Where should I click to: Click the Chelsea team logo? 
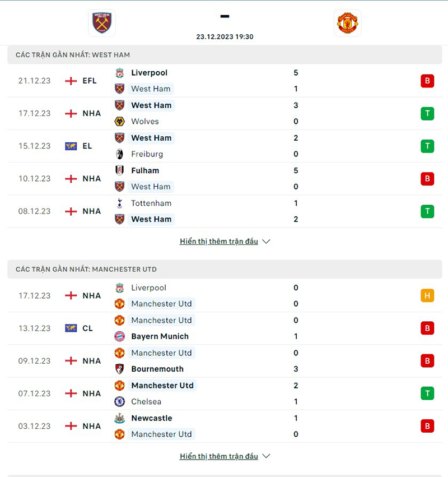pyautogui.click(x=119, y=401)
